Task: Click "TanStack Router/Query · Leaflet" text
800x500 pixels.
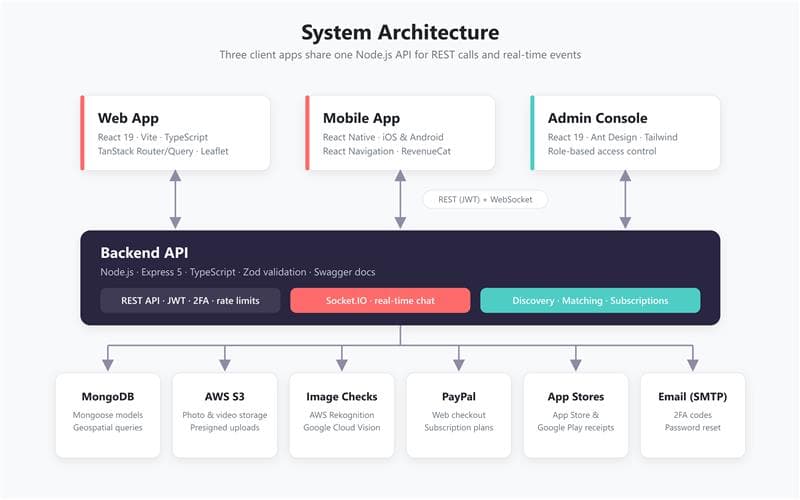Action: [163, 151]
